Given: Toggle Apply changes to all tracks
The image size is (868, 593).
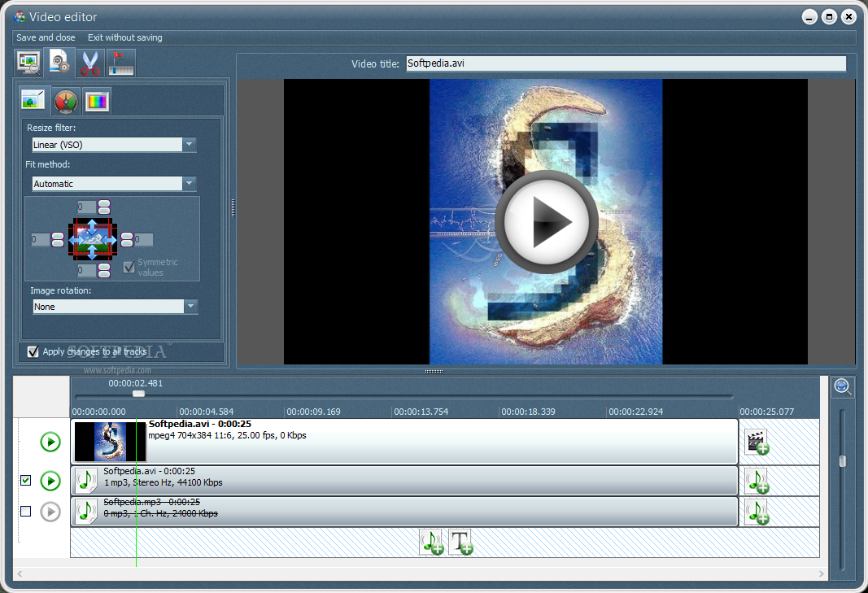Looking at the screenshot, I should (33, 351).
